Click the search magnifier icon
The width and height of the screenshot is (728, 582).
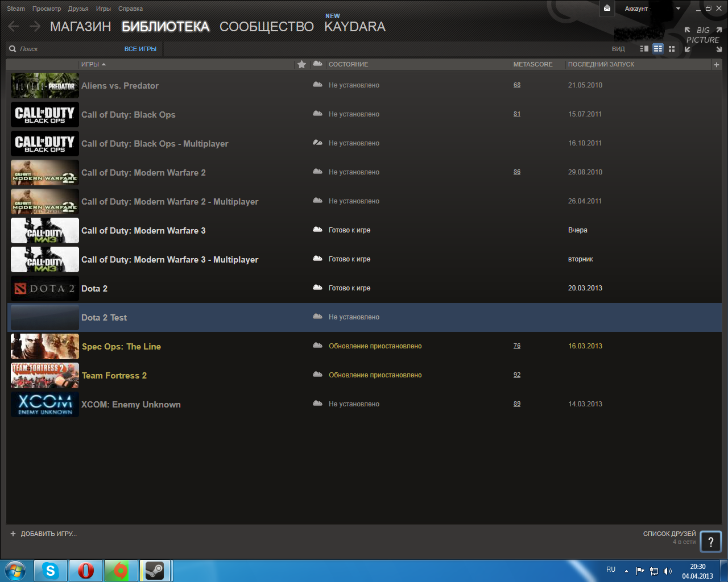(x=13, y=49)
